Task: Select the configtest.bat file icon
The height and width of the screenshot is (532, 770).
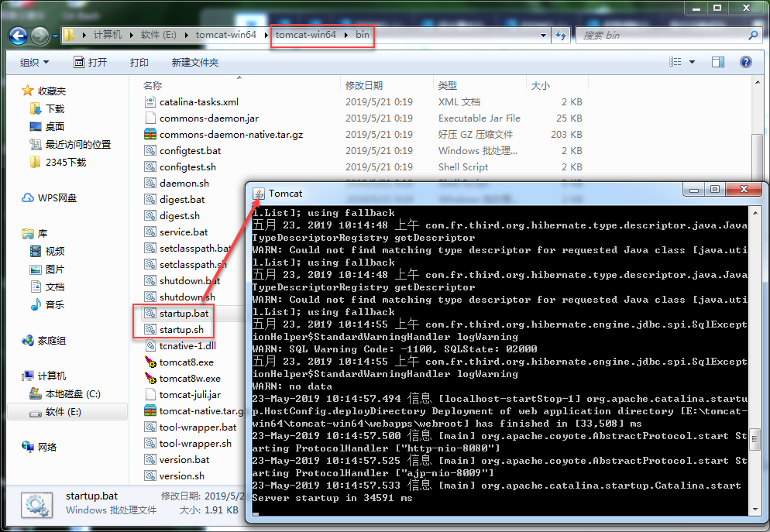Action: [x=150, y=150]
